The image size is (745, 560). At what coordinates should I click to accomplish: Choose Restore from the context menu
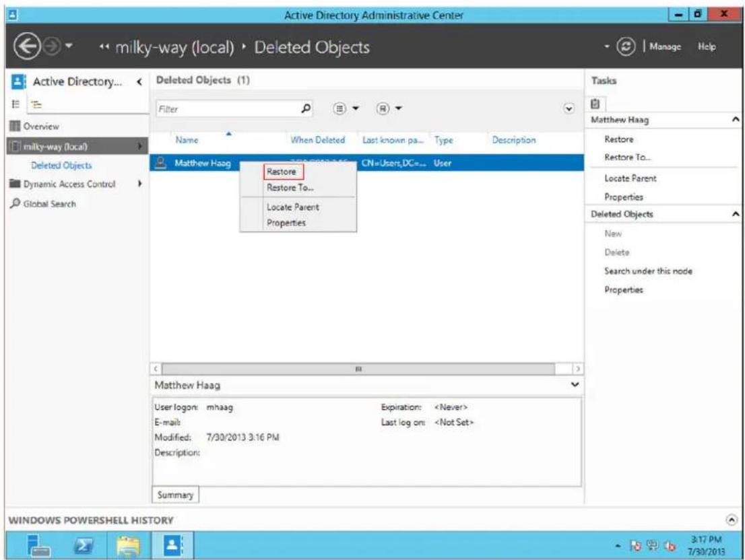click(282, 172)
